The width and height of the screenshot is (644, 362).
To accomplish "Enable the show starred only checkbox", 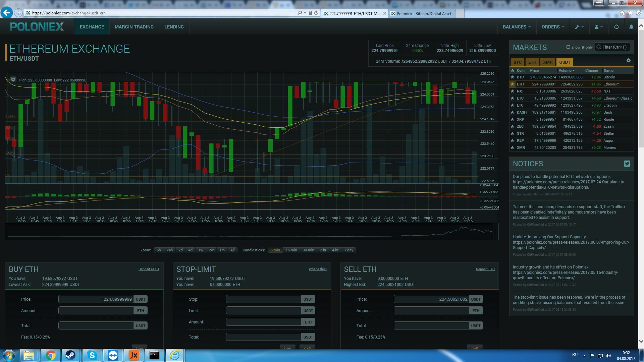I will [x=568, y=47].
